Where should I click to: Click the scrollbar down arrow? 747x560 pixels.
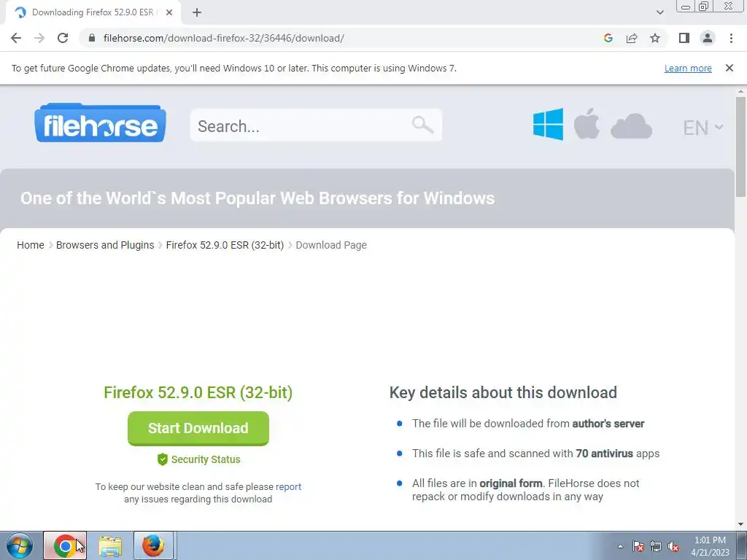(741, 524)
